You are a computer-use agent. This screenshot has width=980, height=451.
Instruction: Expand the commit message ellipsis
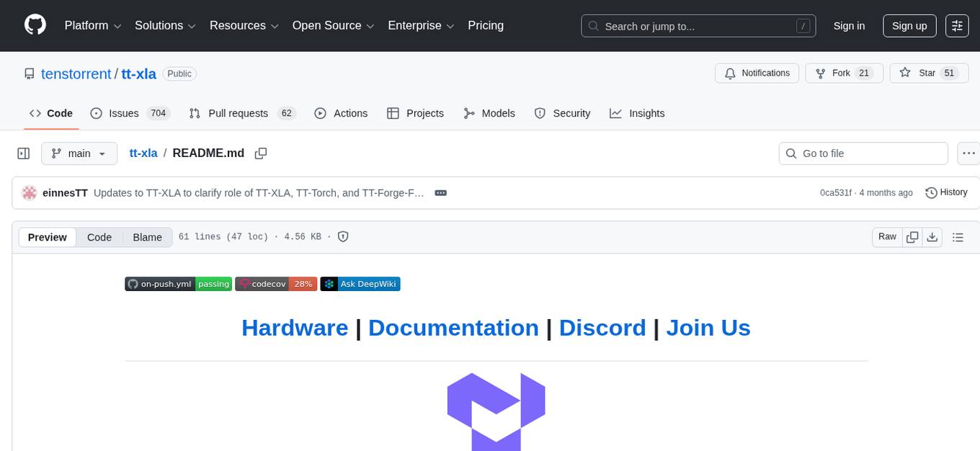[440, 192]
